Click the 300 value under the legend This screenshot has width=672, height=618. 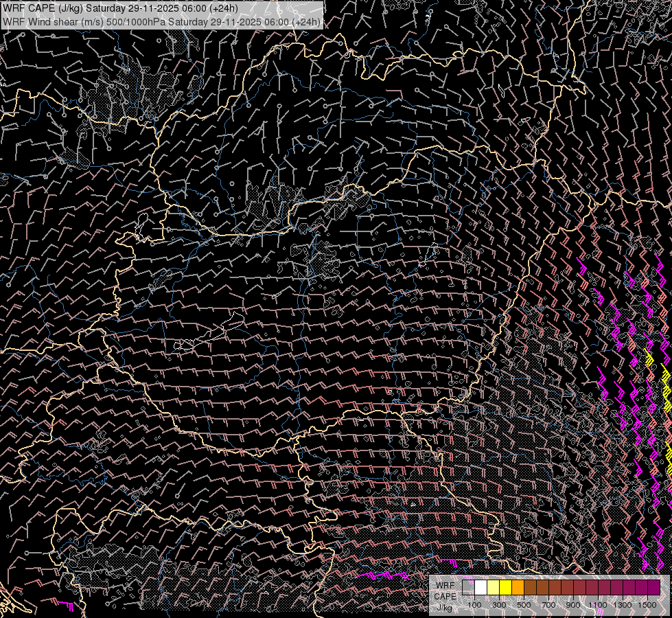click(499, 605)
